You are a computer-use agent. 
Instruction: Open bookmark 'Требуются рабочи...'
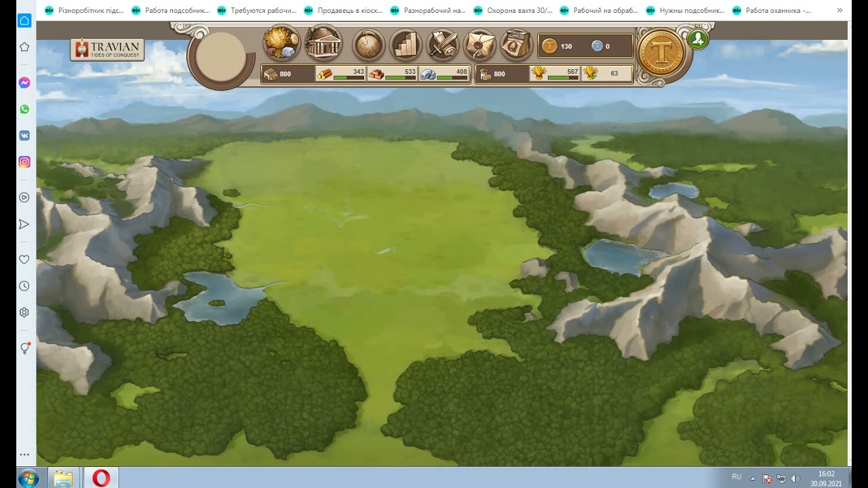tap(256, 10)
